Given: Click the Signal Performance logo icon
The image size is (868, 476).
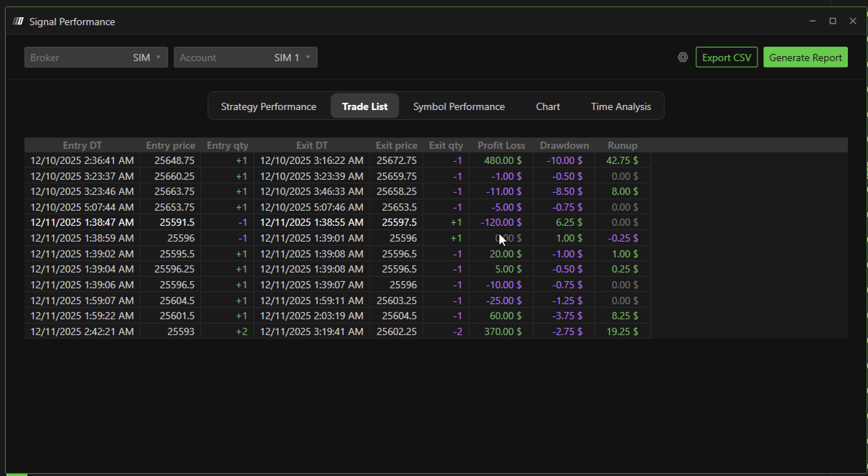Looking at the screenshot, I should pos(18,22).
